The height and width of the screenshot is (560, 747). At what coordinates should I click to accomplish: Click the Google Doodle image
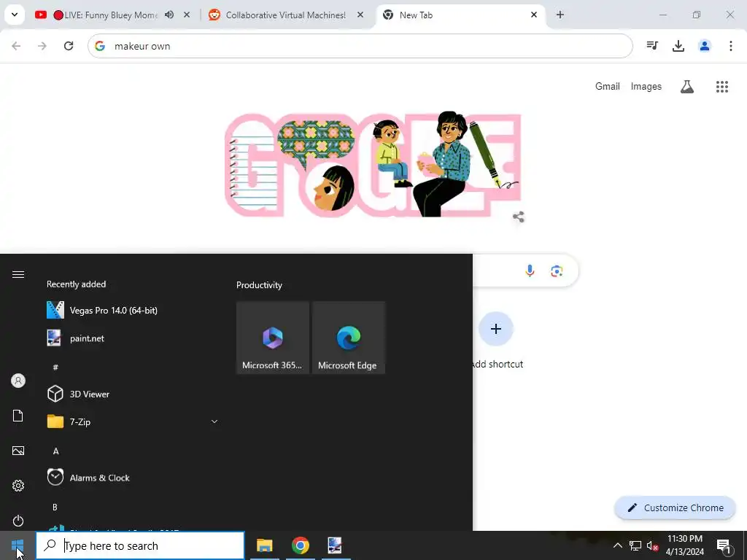pos(373,164)
